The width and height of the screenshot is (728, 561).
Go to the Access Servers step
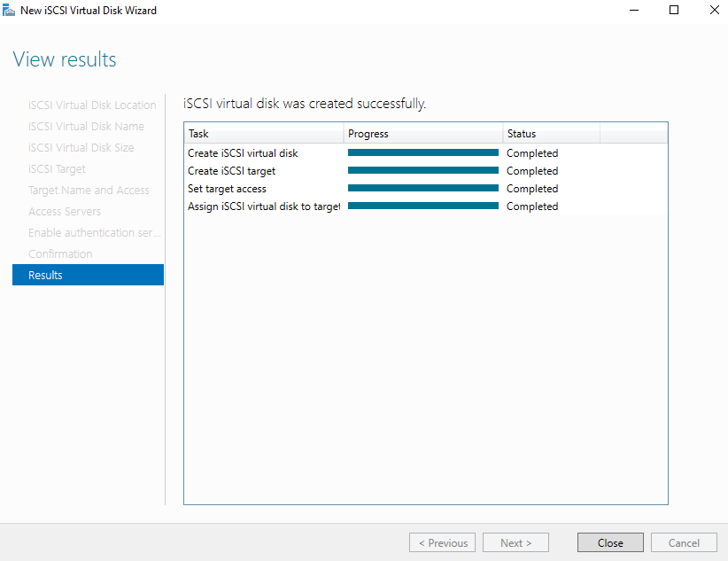88,212
